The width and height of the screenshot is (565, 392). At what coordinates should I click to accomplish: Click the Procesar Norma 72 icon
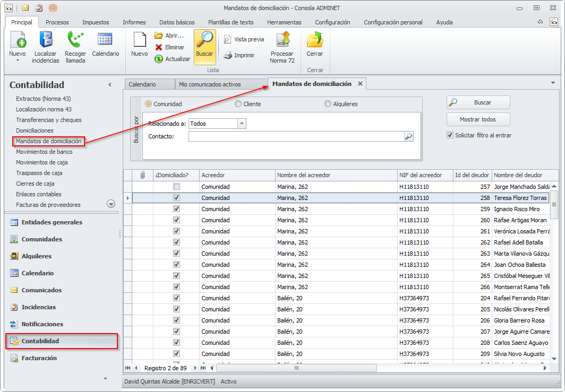(x=282, y=40)
